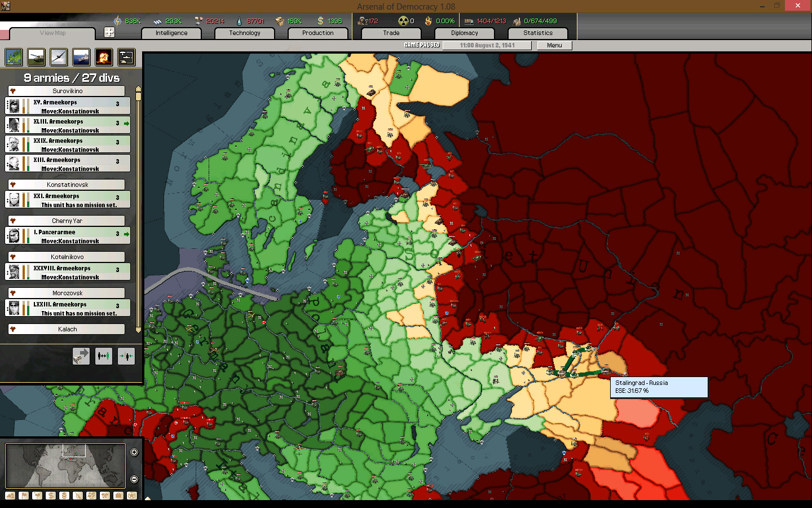
Task: Switch to the View Map tab
Action: [x=52, y=33]
